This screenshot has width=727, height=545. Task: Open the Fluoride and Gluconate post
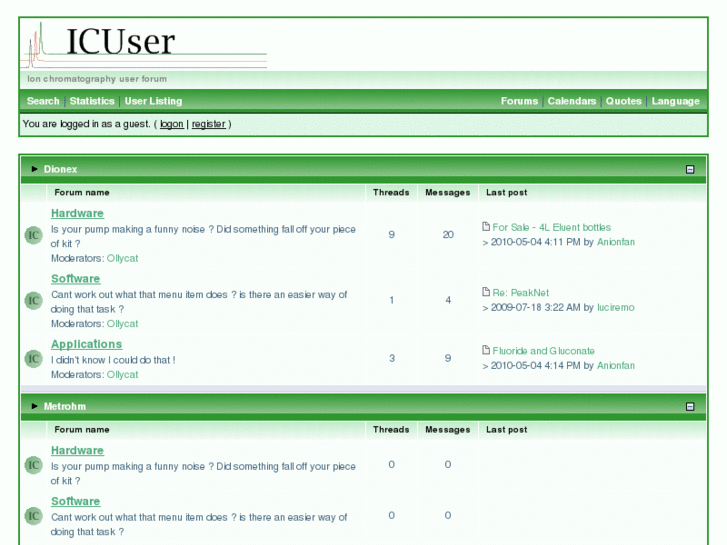(543, 351)
